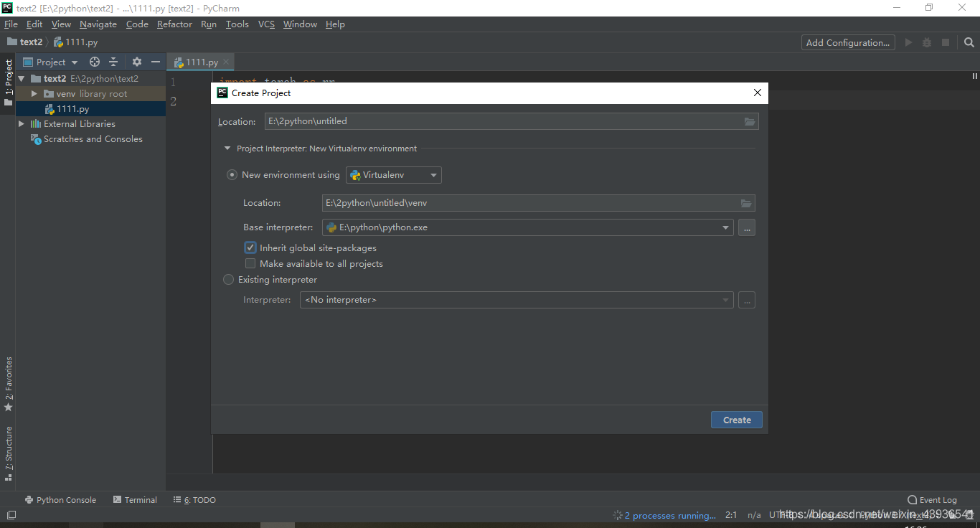Open the View menu
The image size is (980, 528).
point(61,24)
